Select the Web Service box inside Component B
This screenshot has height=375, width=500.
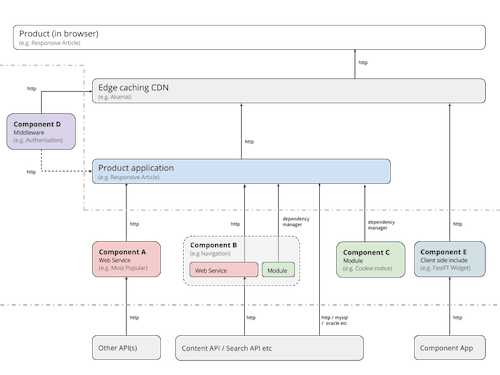(224, 270)
